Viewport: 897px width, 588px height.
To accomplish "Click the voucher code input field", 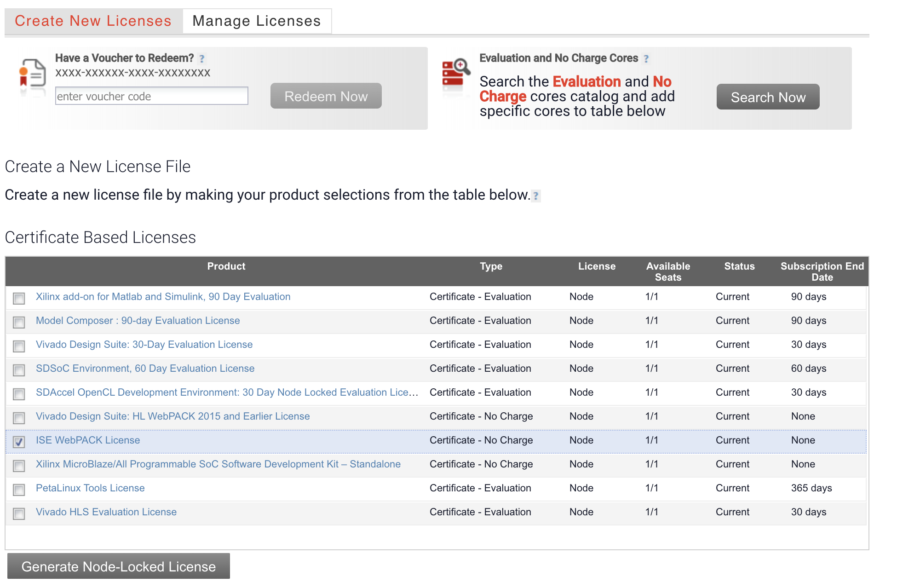I will pyautogui.click(x=152, y=96).
